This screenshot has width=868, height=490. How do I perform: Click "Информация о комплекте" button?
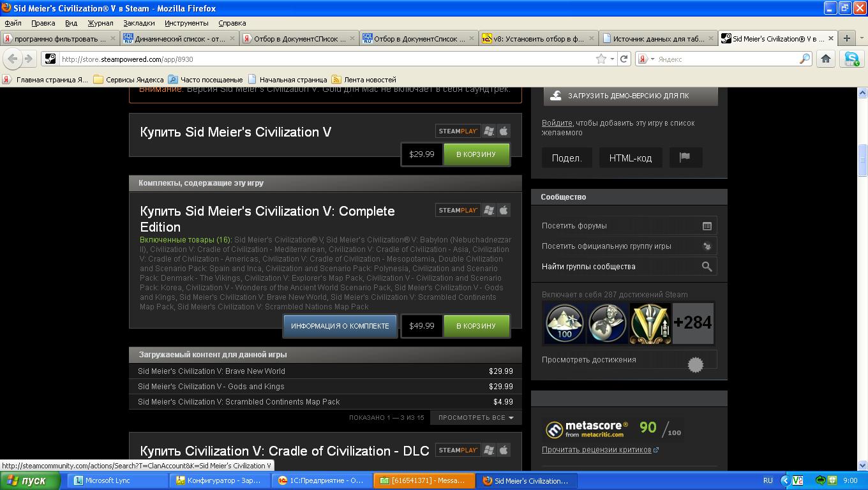[340, 326]
